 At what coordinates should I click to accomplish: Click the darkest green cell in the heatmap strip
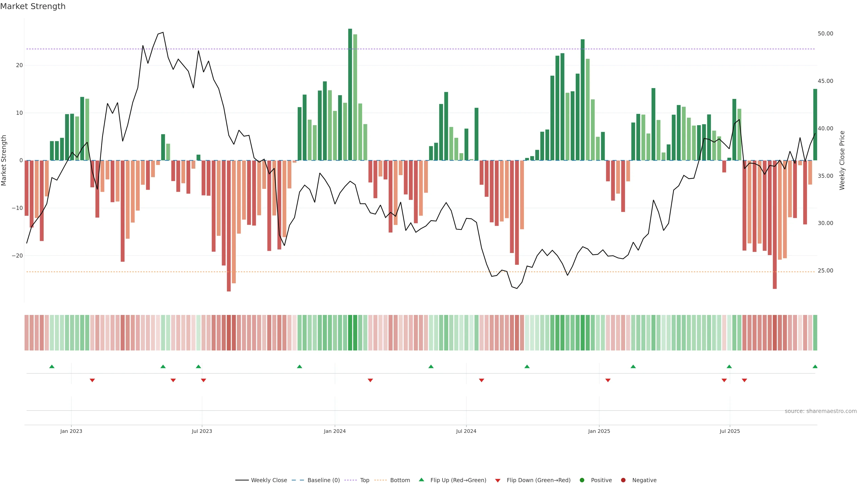(x=350, y=332)
